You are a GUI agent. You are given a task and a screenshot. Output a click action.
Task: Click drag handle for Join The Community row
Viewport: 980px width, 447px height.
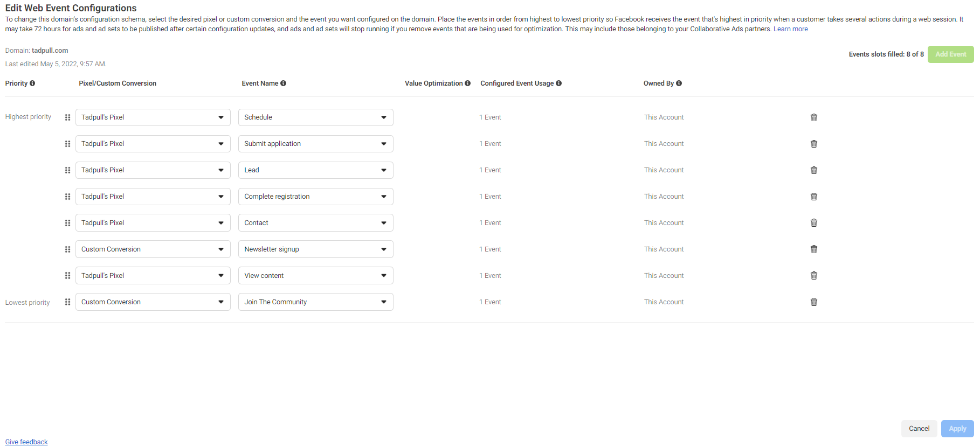(x=67, y=302)
